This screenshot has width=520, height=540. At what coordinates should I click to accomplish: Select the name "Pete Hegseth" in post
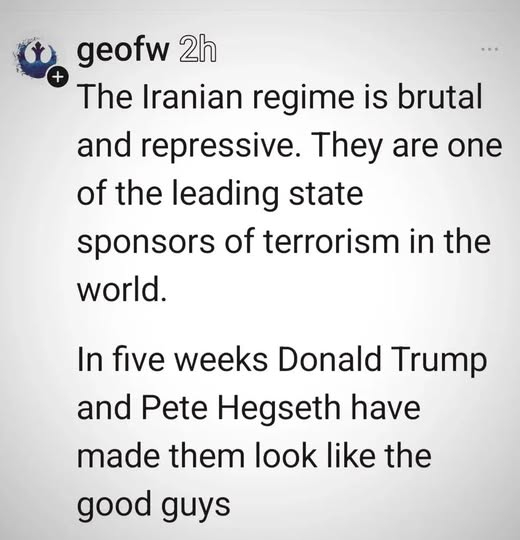tap(241, 410)
